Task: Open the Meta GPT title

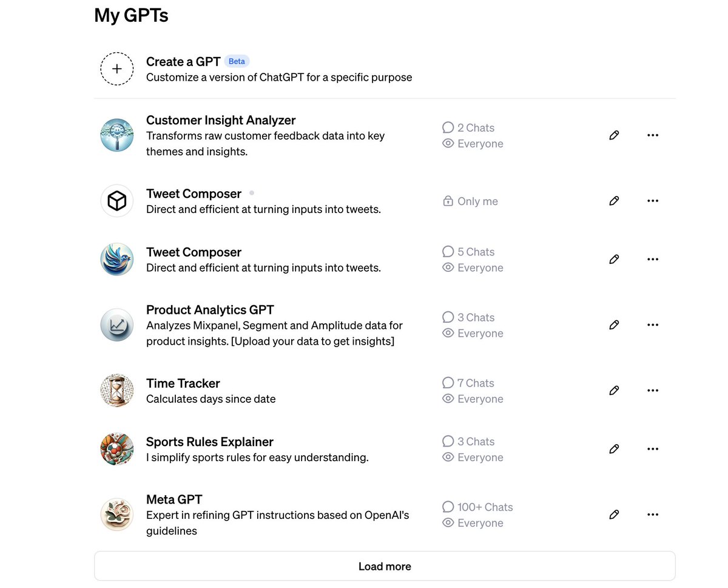Action: pyautogui.click(x=174, y=499)
